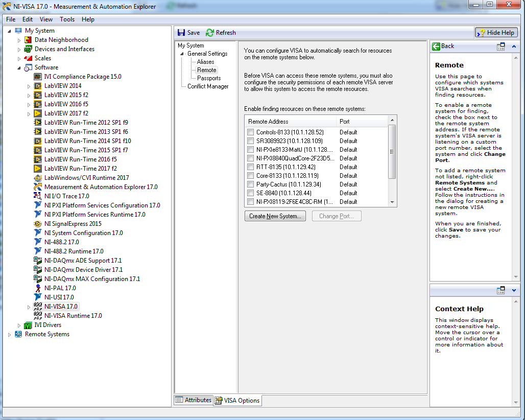Viewport: 525px width, 420px height.
Task: Click the Remote Systems icon
Action: 18,334
